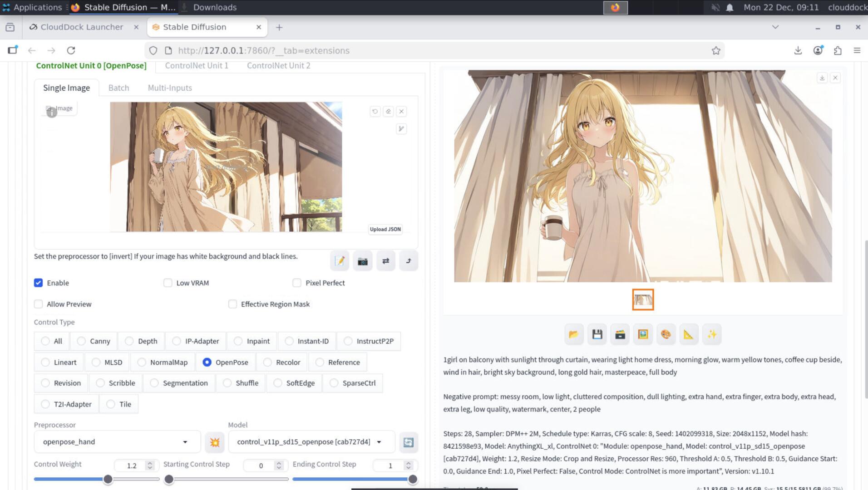The image size is (868, 490).
Task: Send image to inpaint palette icon
Action: point(666,334)
